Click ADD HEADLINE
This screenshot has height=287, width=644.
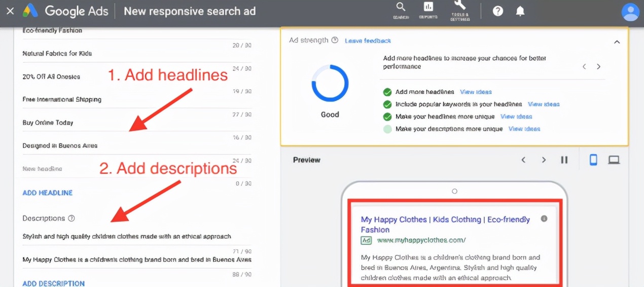coord(48,193)
